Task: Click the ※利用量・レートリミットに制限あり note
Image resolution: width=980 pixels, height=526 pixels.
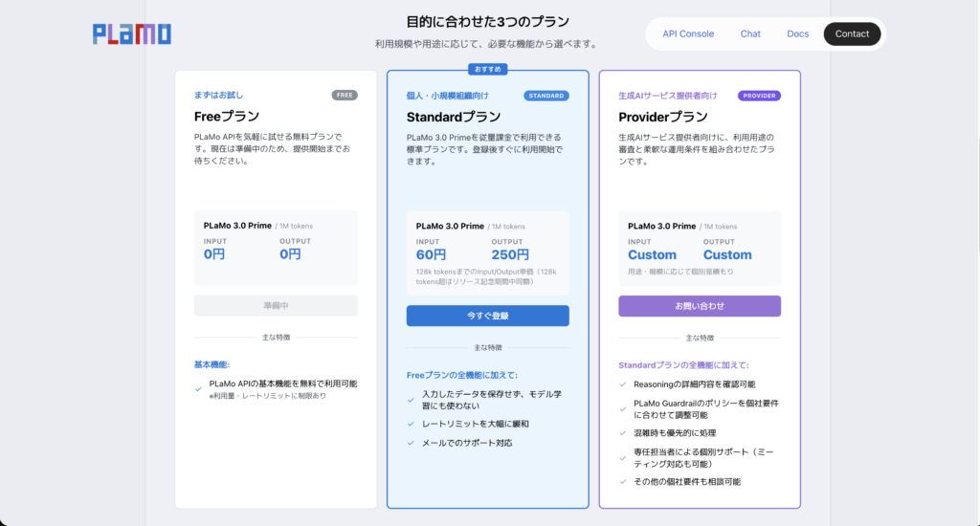Action: (x=268, y=396)
